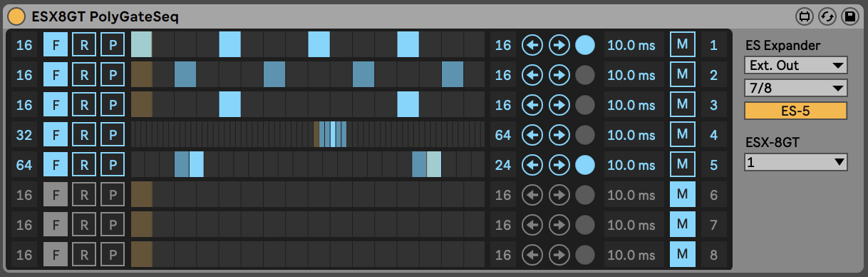Click the show/hide device view icon in title bar
This screenshot has width=868, height=277.
805,16
